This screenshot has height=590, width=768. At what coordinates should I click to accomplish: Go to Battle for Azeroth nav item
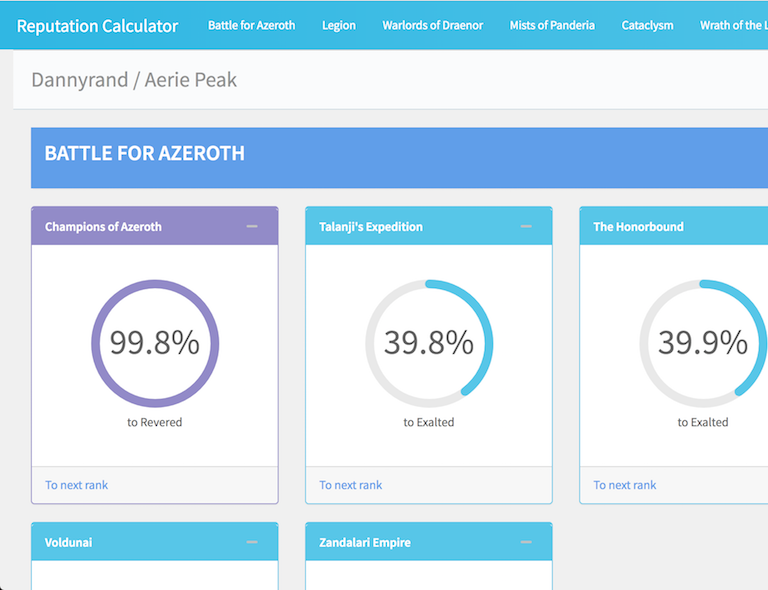tap(251, 25)
